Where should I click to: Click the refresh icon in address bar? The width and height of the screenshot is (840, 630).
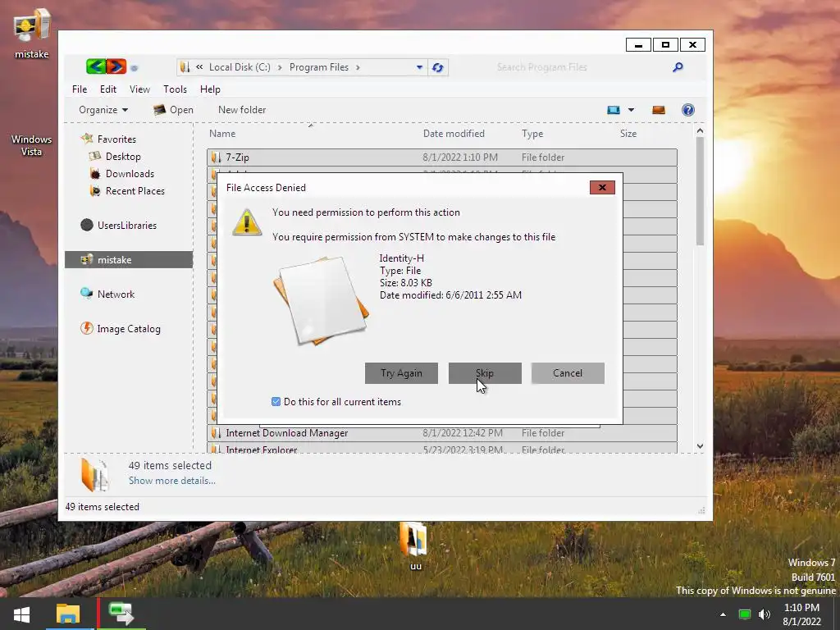[x=438, y=67]
